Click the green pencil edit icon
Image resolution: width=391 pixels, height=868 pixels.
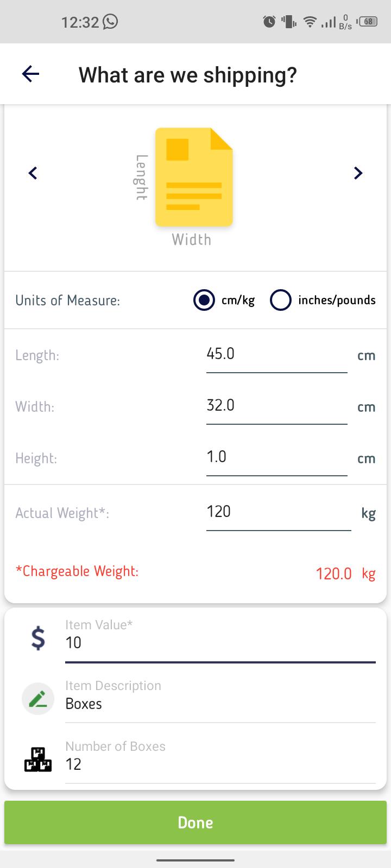[38, 699]
